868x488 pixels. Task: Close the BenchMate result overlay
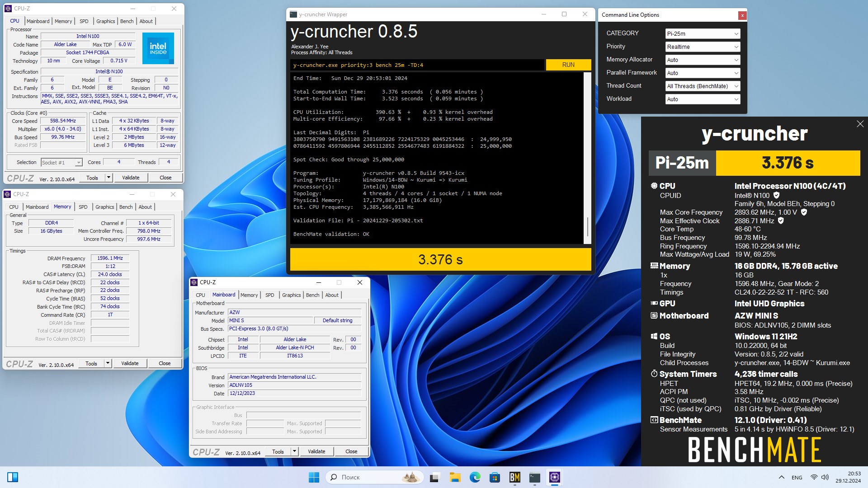coord(860,124)
